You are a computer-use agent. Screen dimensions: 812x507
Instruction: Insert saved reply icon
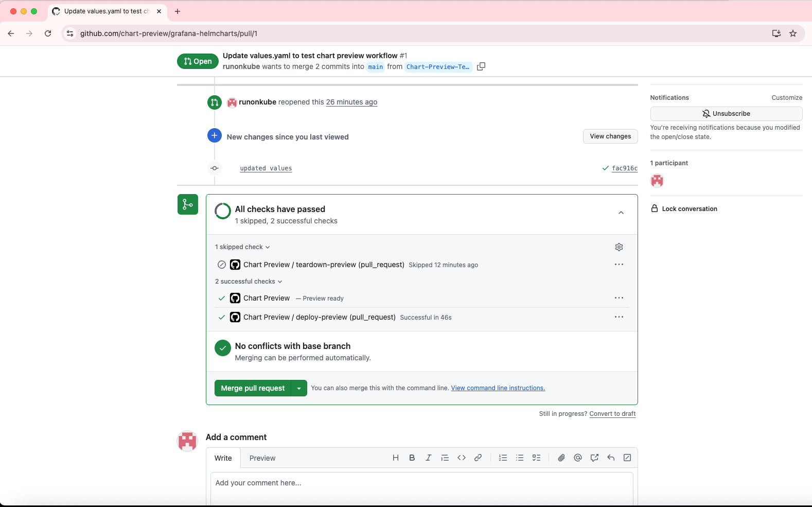click(x=611, y=458)
